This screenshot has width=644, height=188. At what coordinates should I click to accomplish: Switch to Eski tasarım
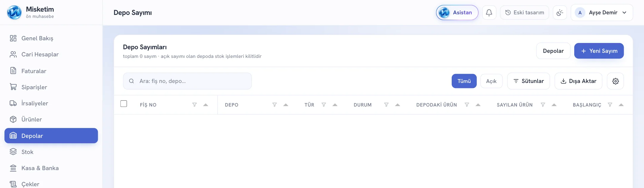click(524, 13)
